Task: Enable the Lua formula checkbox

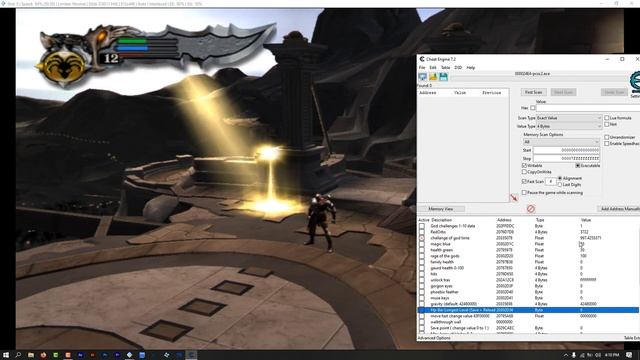Action: [607, 118]
